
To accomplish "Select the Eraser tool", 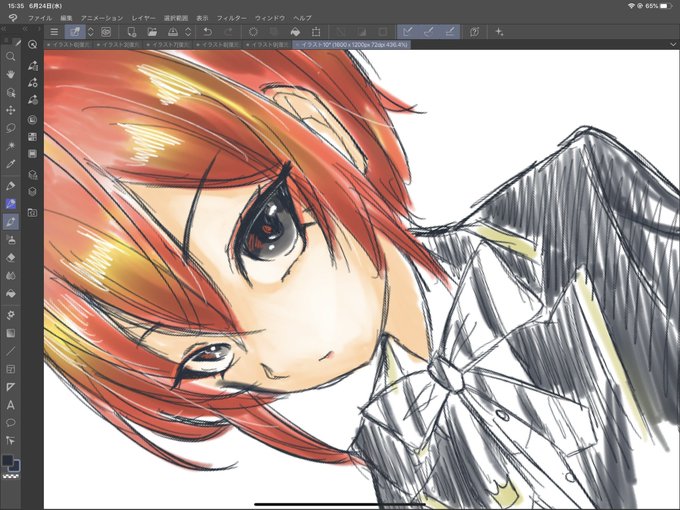I will point(10,258).
